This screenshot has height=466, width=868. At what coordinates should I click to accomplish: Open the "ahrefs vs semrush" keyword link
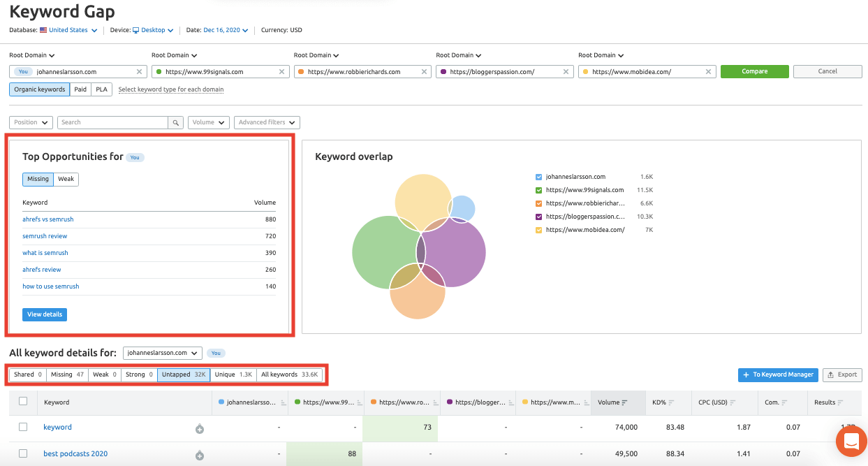tap(48, 219)
